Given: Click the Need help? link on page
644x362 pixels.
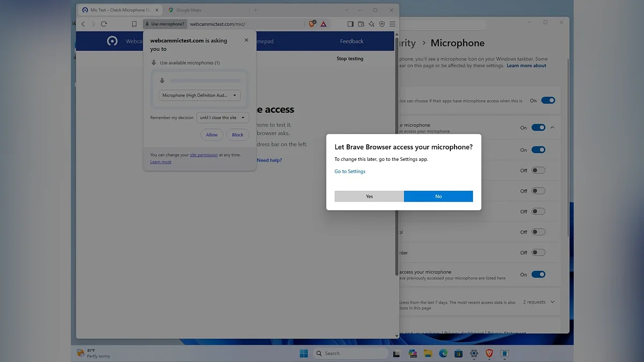Looking at the screenshot, I should pos(269,160).
